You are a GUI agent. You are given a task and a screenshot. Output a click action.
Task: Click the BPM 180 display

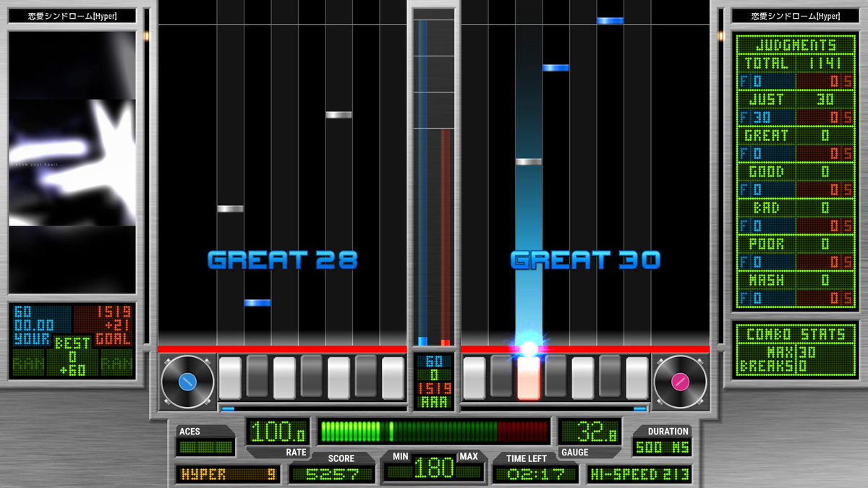[434, 468]
